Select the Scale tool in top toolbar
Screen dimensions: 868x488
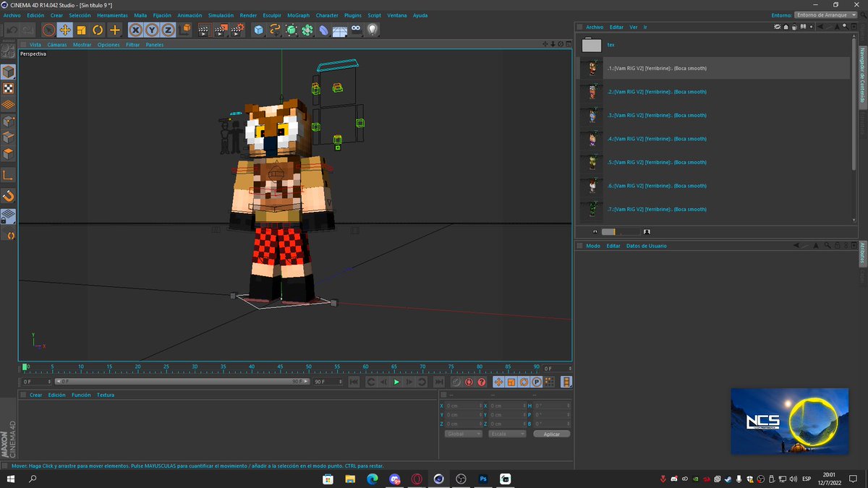(81, 30)
